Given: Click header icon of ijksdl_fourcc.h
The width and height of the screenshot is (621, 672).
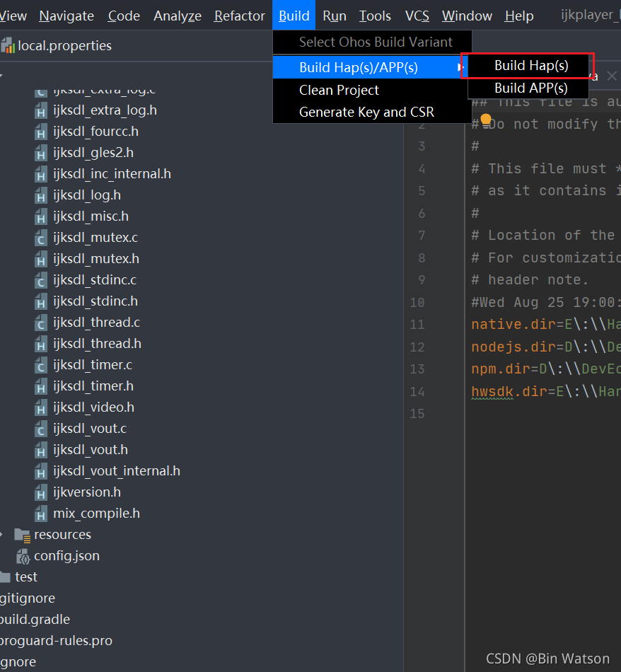Looking at the screenshot, I should (41, 132).
